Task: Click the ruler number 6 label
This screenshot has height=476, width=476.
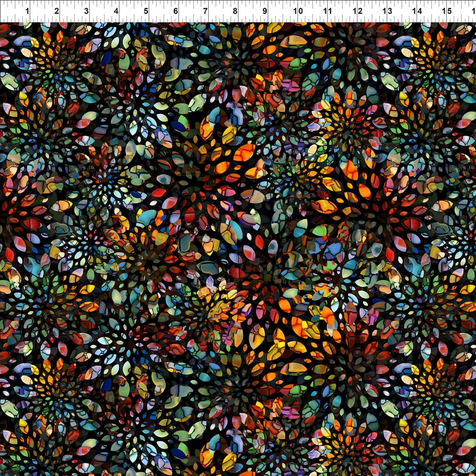Action: click(176, 11)
